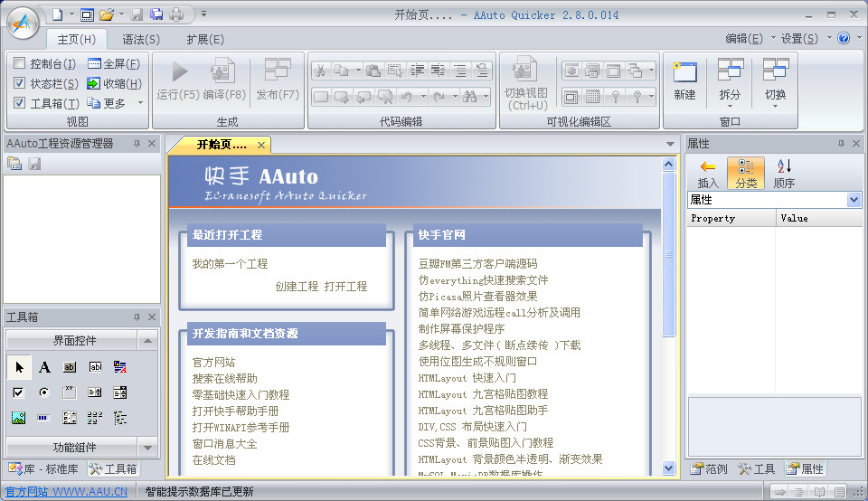Click the Paste clipboard icon
Viewport: 868px width, 501px height.
click(373, 71)
